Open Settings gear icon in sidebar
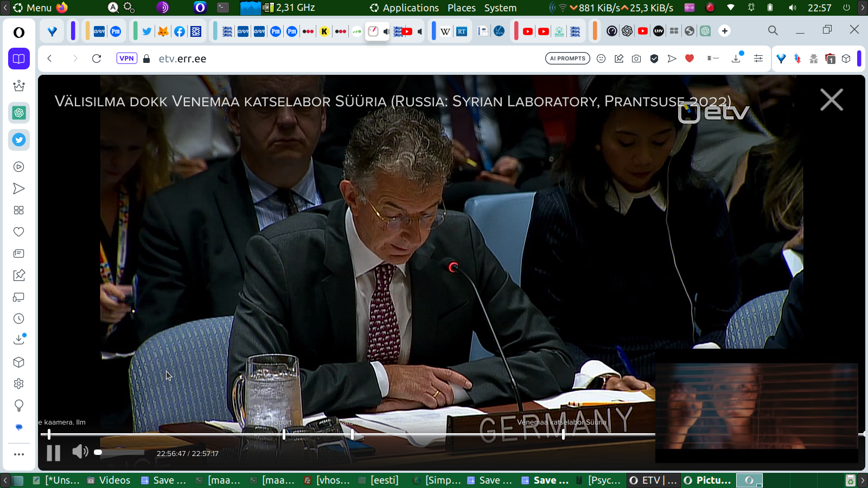868x488 pixels. [19, 384]
